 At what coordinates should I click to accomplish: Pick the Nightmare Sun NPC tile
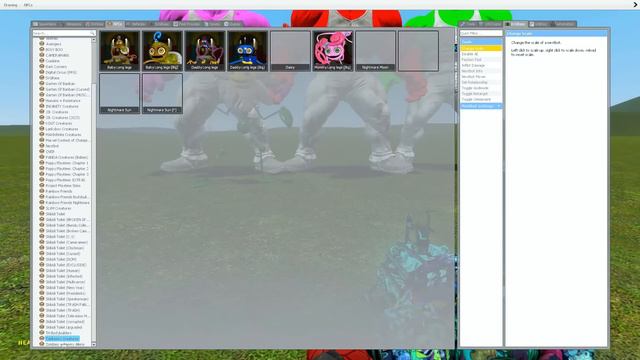click(x=120, y=93)
